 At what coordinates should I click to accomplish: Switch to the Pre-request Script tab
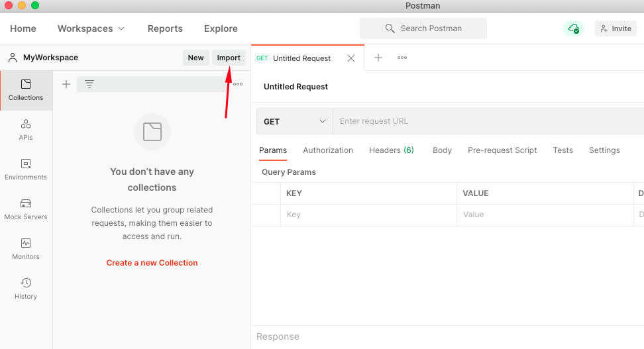point(502,150)
